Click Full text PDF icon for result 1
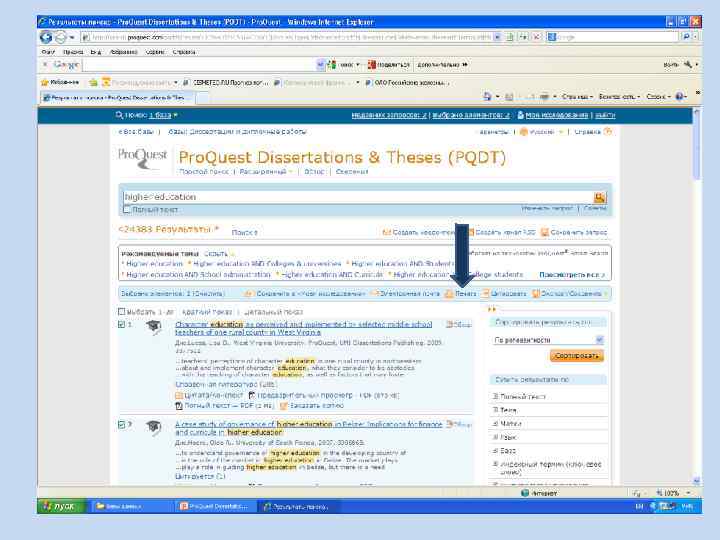Screen dimensions: 720x540 tap(179, 406)
